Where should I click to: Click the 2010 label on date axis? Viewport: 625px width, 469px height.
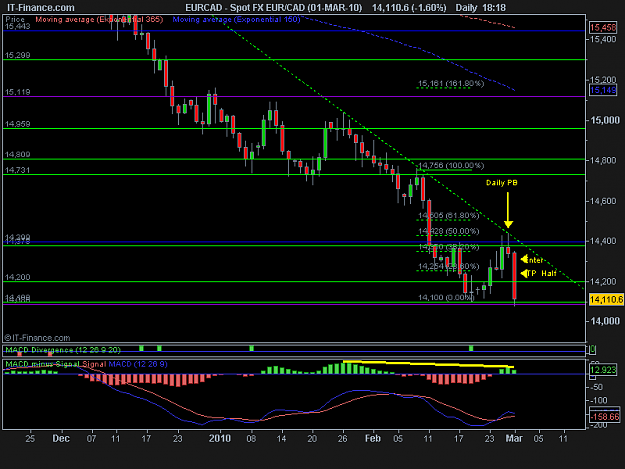coord(220,439)
